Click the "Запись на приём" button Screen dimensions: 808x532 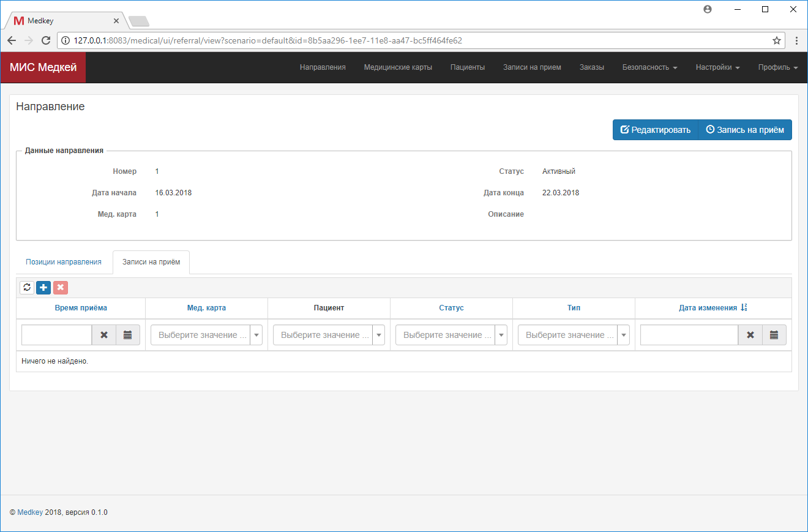point(744,130)
